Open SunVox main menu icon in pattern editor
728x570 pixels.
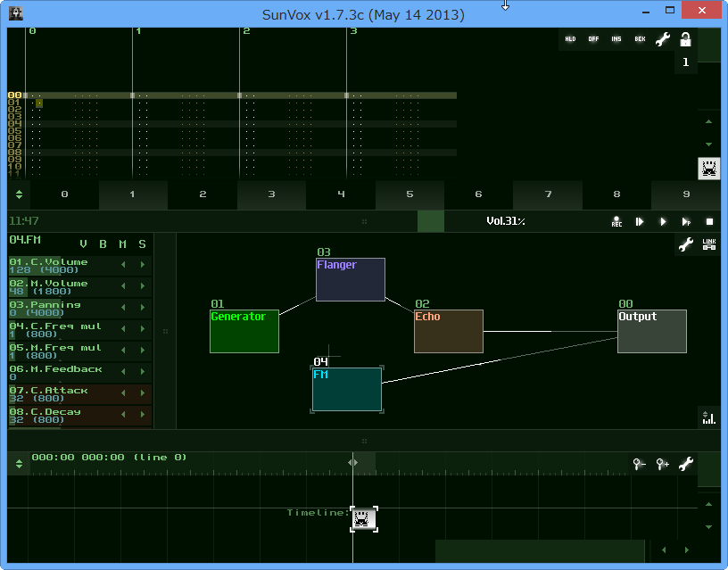tap(709, 168)
